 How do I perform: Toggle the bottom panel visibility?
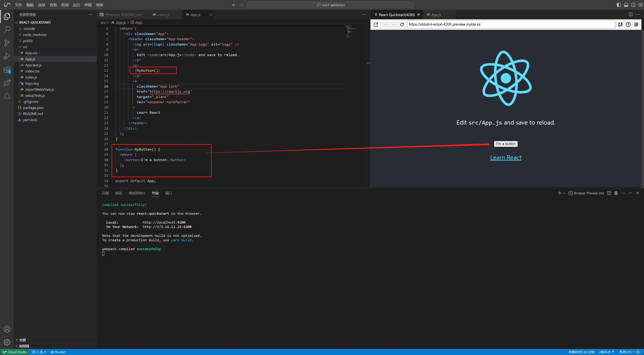pyautogui.click(x=626, y=5)
